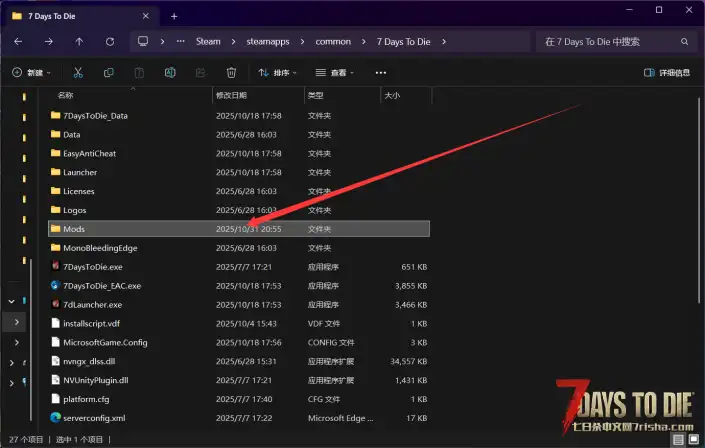The height and width of the screenshot is (448, 705).
Task: Select the Mods folder
Action: [239, 229]
